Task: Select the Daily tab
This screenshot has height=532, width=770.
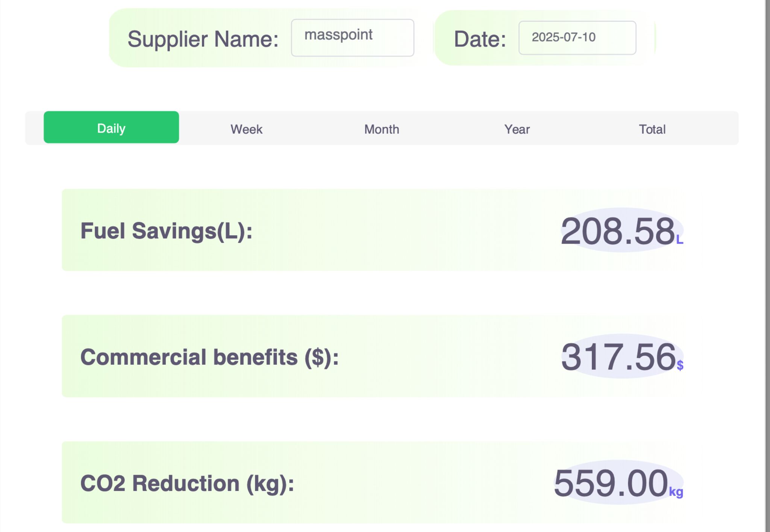Action: click(111, 128)
